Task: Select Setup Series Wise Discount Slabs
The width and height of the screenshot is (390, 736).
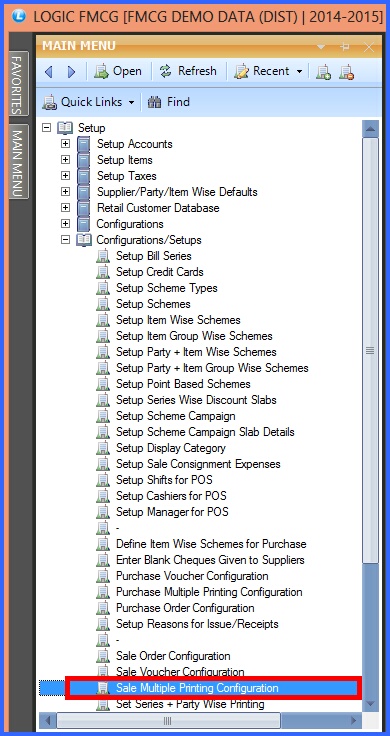Action: tap(196, 399)
